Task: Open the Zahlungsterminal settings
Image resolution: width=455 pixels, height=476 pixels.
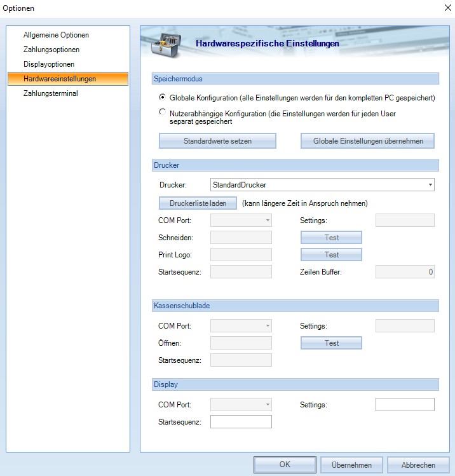Action: click(x=50, y=93)
